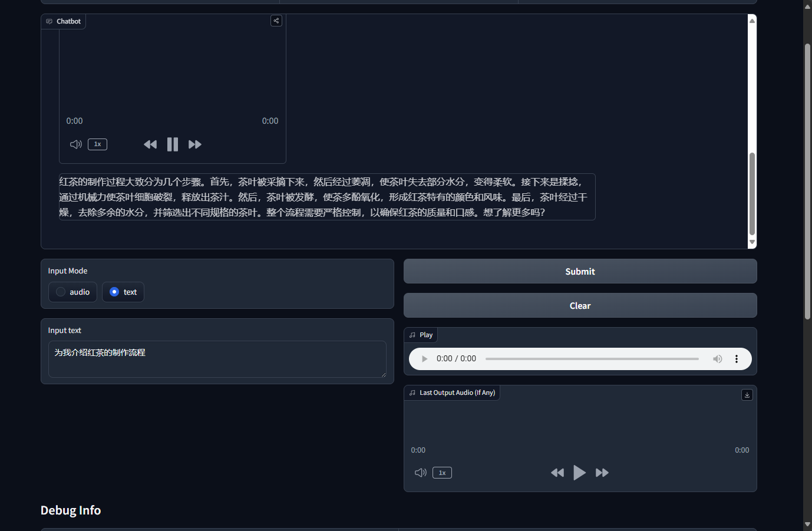812x531 pixels.
Task: Play the Last Output Audio
Action: pyautogui.click(x=580, y=473)
